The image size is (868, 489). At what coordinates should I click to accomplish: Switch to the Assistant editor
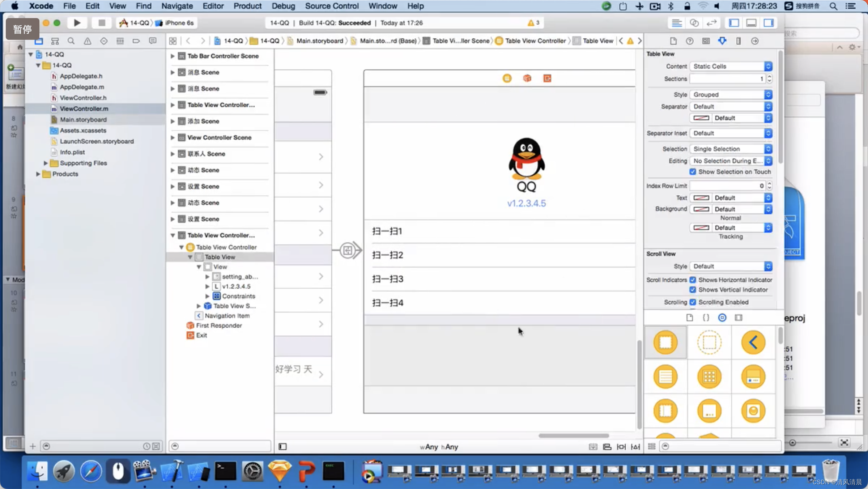click(694, 23)
